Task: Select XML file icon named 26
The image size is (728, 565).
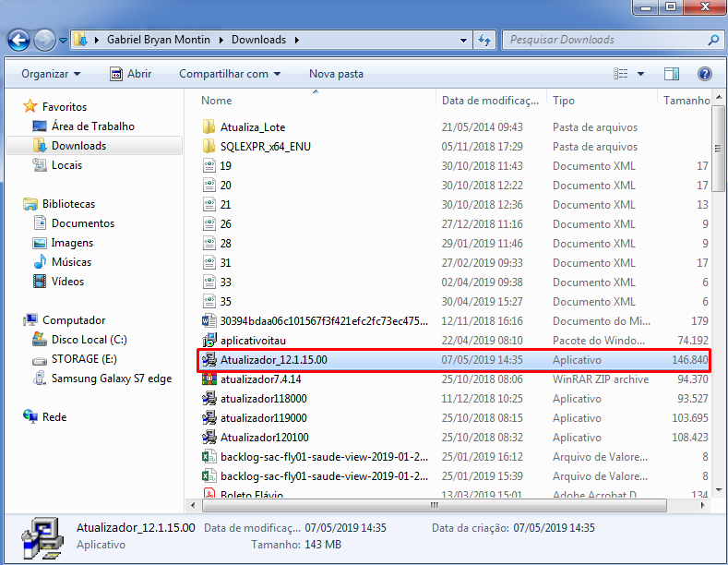Action: [x=209, y=224]
